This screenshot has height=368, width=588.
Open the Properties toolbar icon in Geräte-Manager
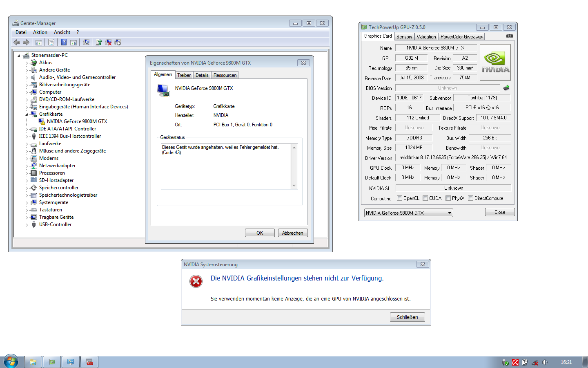pos(51,42)
